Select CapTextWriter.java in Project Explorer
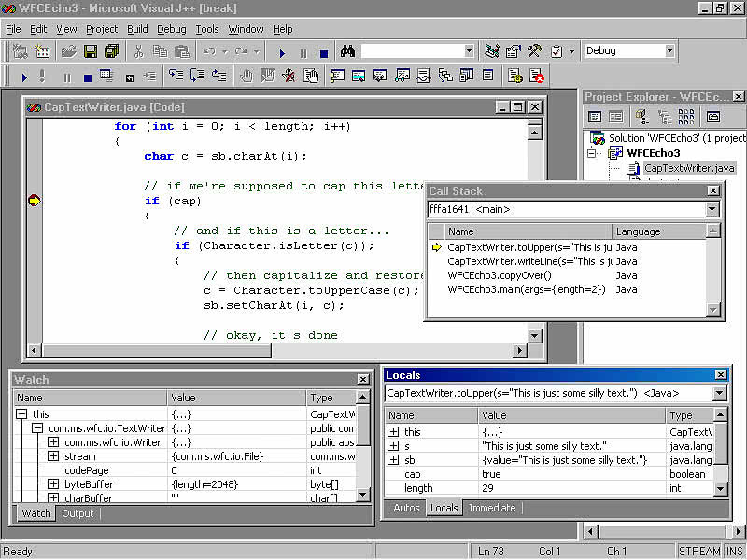The width and height of the screenshot is (747, 560). 689,168
